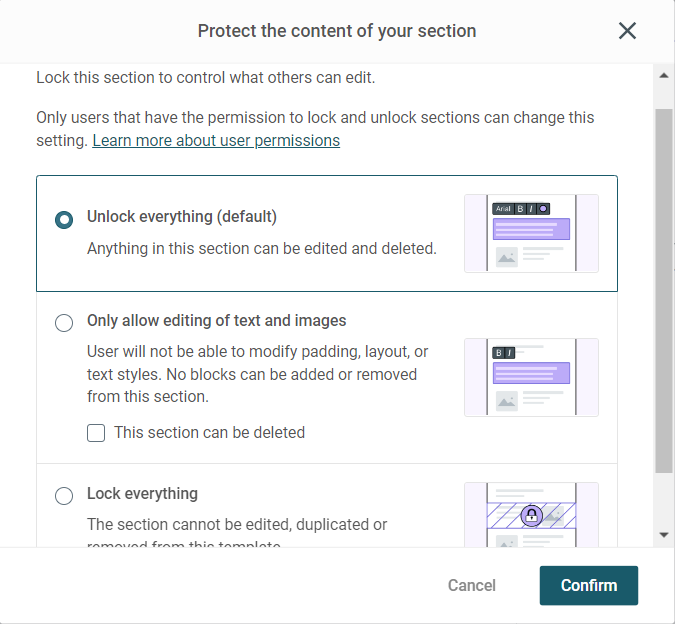Image resolution: width=675 pixels, height=624 pixels.
Task: Click the Lock everything heading text
Action: [142, 494]
